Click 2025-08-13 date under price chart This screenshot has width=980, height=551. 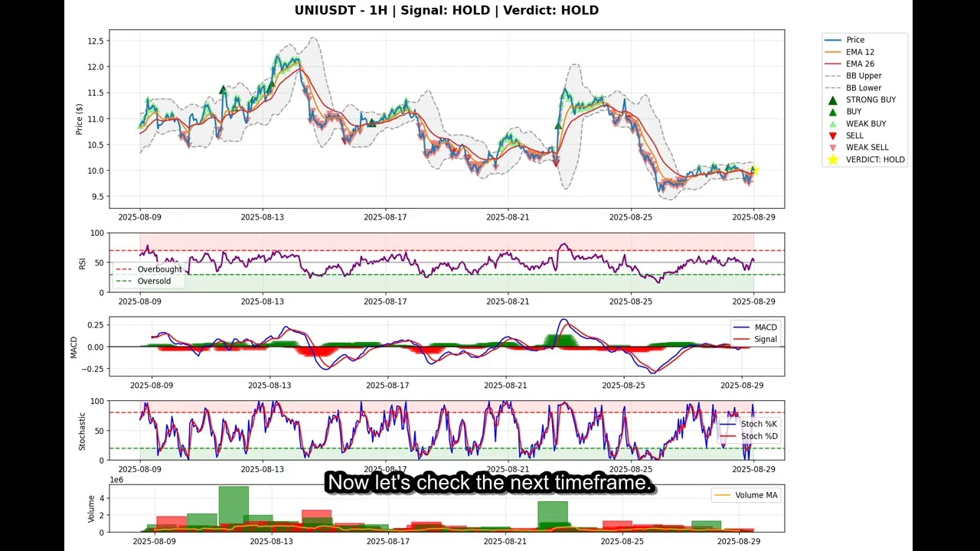pyautogui.click(x=263, y=217)
